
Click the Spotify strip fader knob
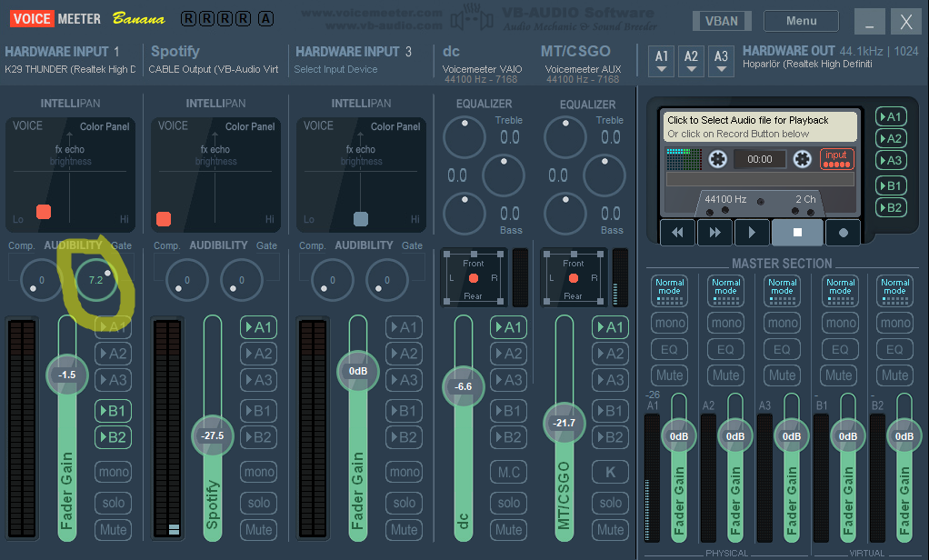pos(212,435)
